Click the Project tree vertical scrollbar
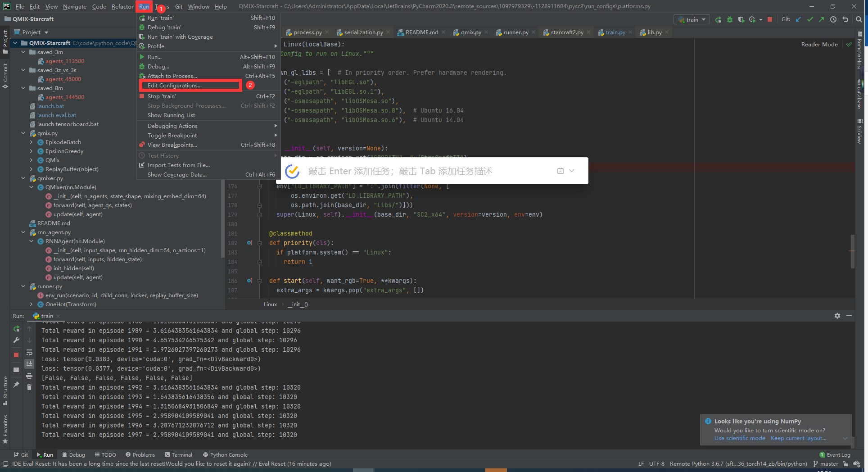868x472 pixels. 223,218
